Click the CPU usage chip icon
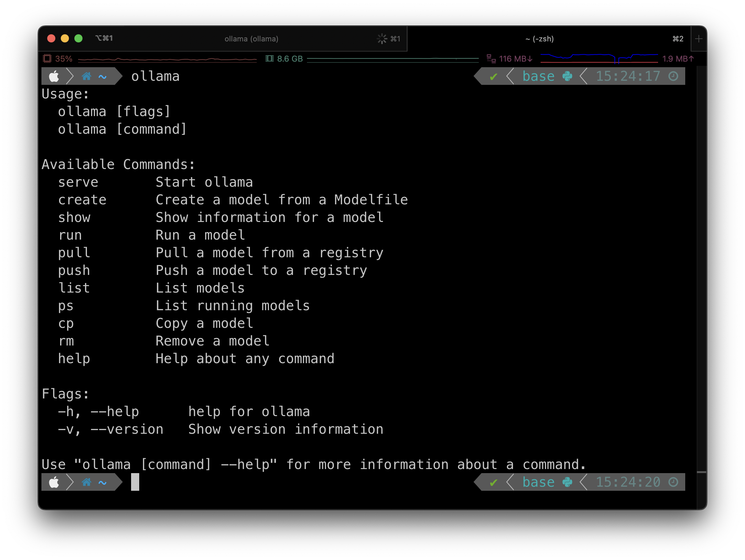This screenshot has height=560, width=745. 47,59
